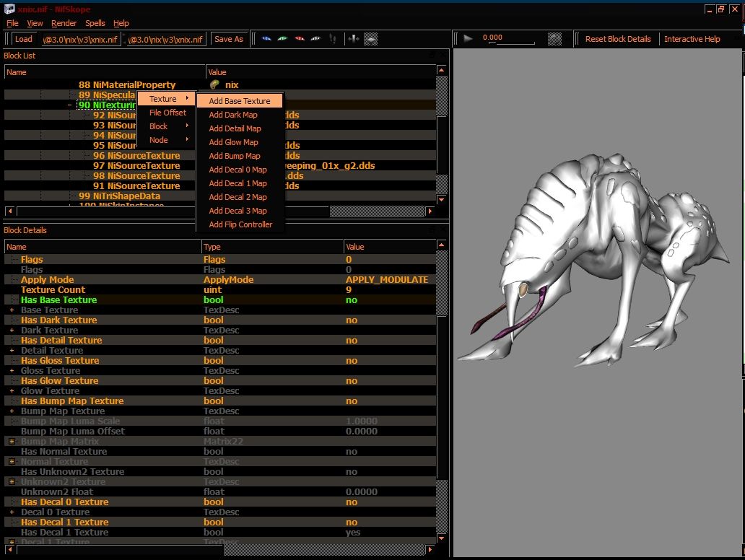Expand the Bump Map Matrix row
Viewport: 745px width, 560px height.
tap(12, 441)
